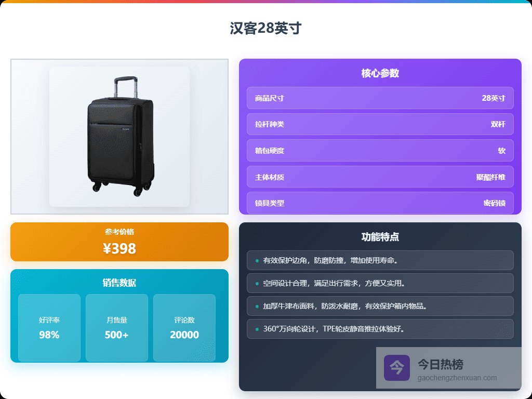Click the 功能特点 section heading
The width and height of the screenshot is (532, 399).
point(380,237)
